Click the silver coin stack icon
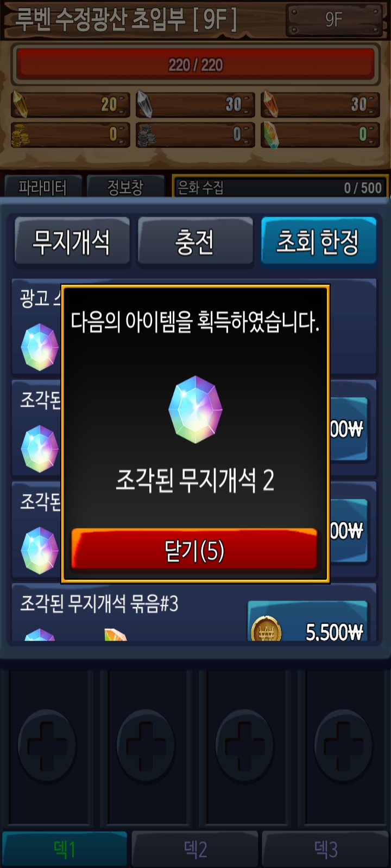 [145, 135]
